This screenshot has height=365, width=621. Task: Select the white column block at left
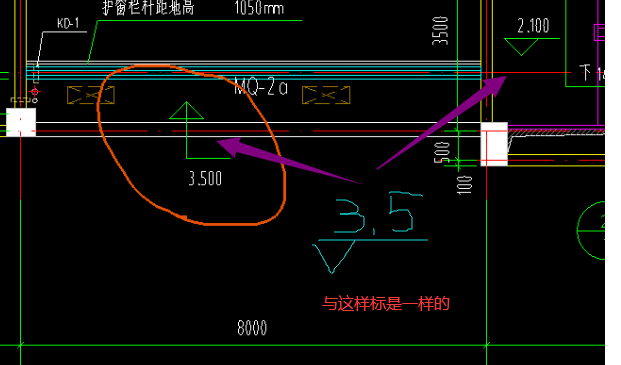[21, 122]
